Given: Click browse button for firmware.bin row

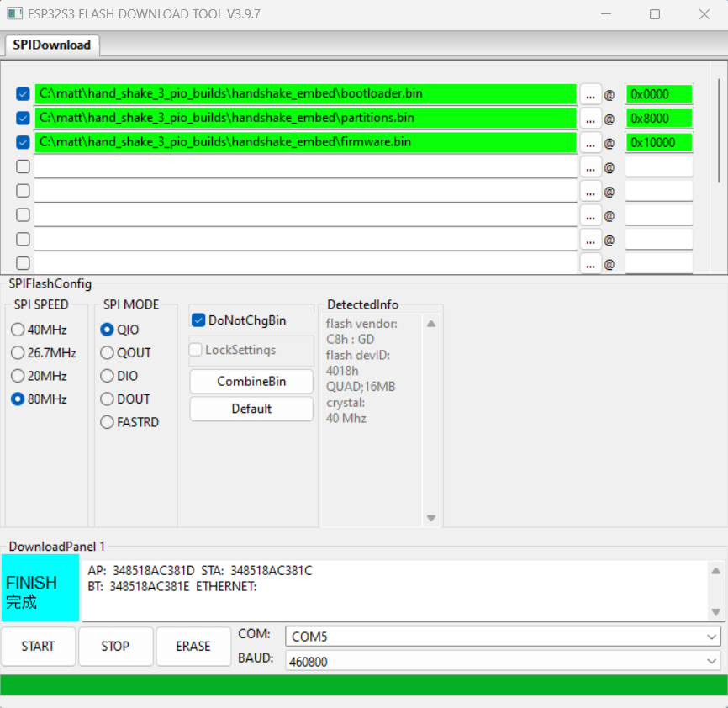Looking at the screenshot, I should (590, 143).
